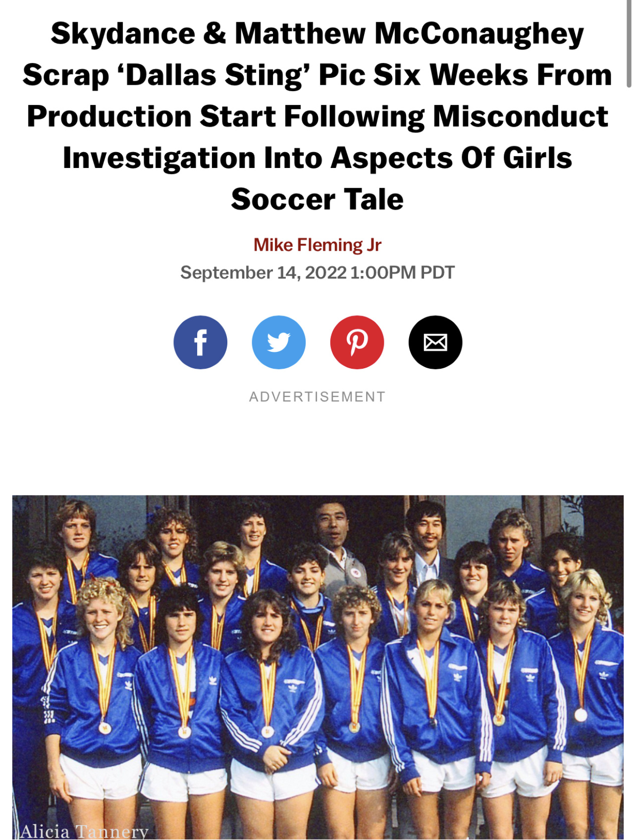Image resolution: width=636 pixels, height=840 pixels.
Task: Tap the Alicia Tannery photo credit
Action: (x=84, y=831)
